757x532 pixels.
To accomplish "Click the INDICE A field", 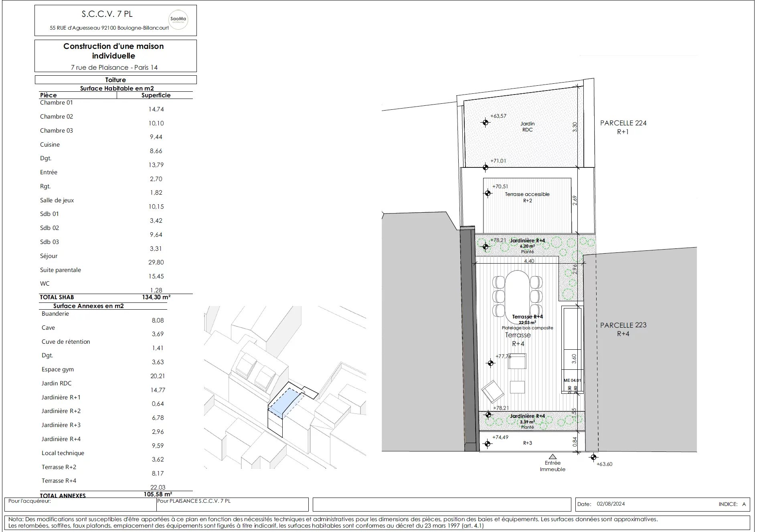I will (x=732, y=504).
